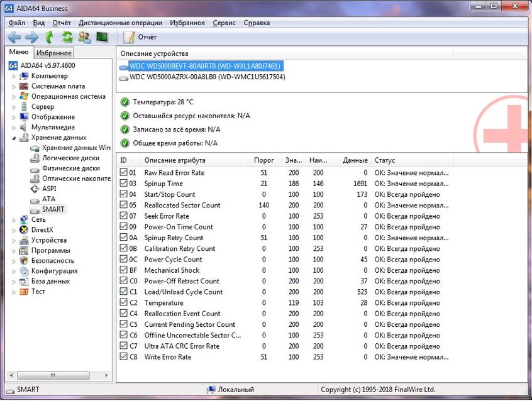Open Логические диски tree item

[x=65, y=158]
